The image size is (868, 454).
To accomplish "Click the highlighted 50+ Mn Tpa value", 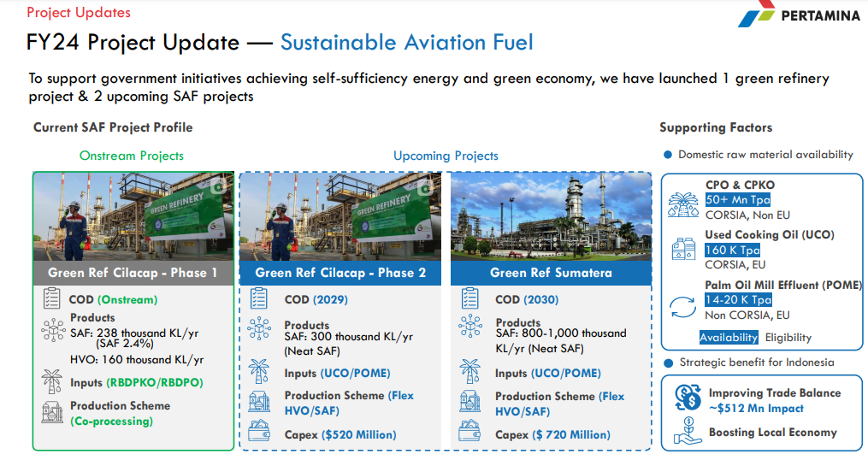I will click(x=737, y=200).
